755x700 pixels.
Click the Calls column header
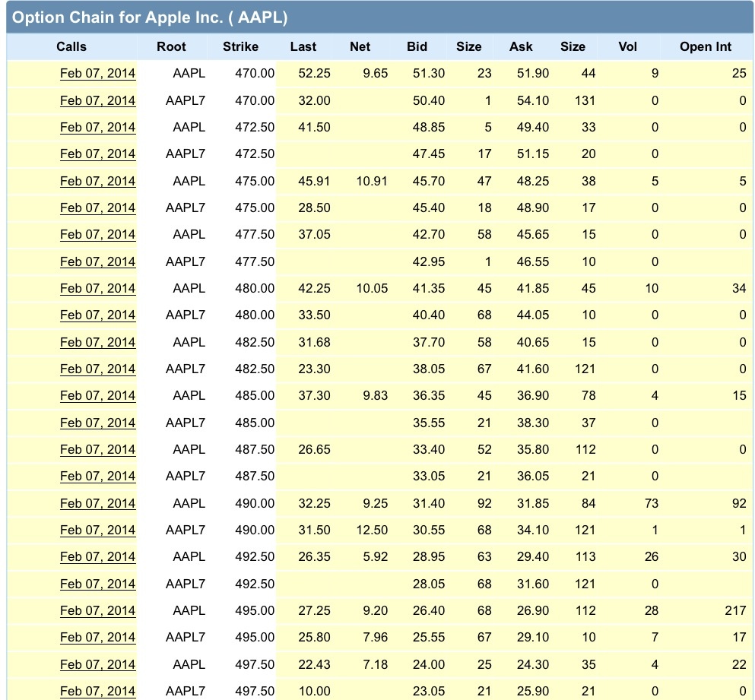tap(71, 46)
